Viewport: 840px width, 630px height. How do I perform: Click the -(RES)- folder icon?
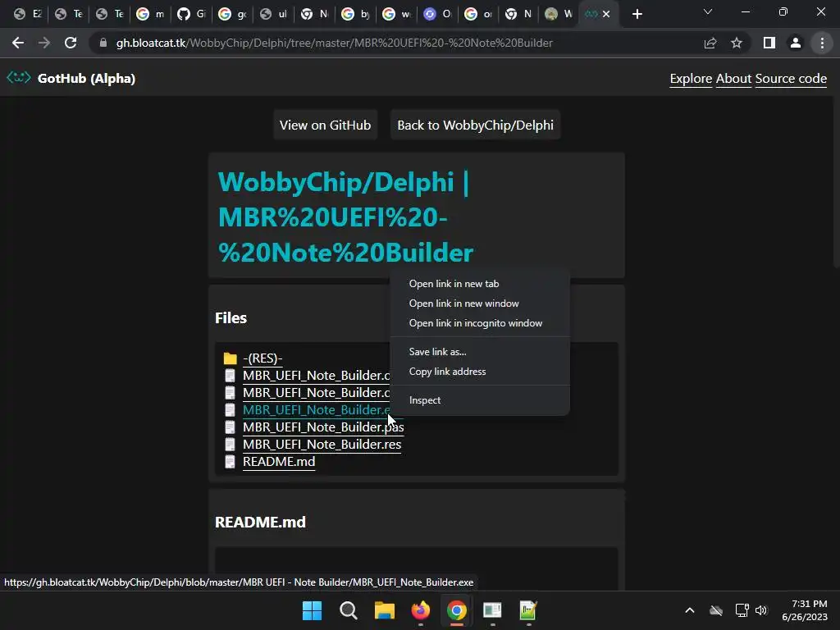(231, 358)
